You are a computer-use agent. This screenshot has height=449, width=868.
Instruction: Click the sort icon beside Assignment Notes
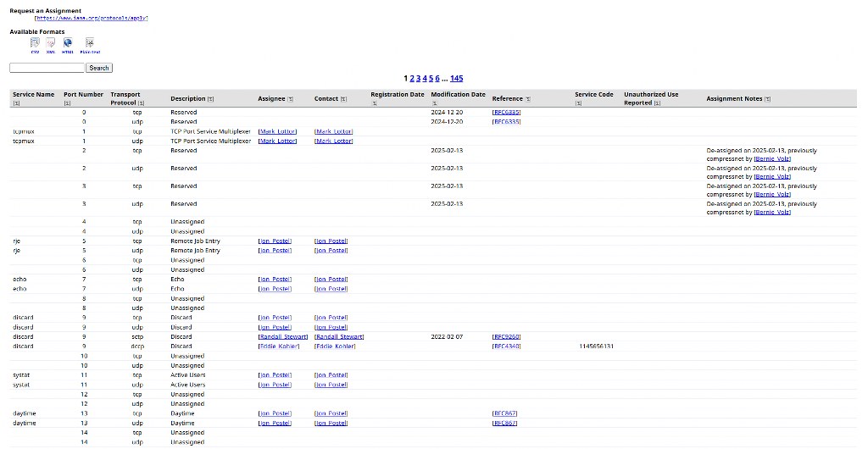pos(768,99)
